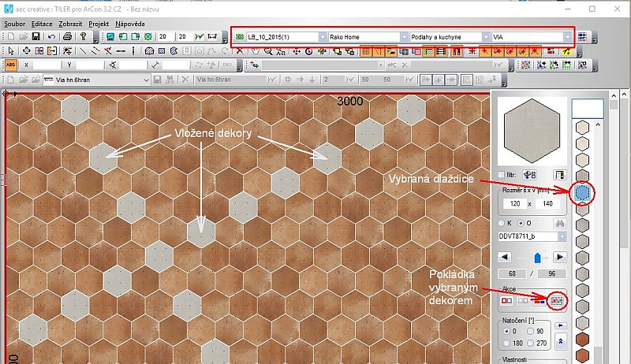Select the highlighted blue hexagon tile swatch
This screenshot has width=631, height=364.
582,192
